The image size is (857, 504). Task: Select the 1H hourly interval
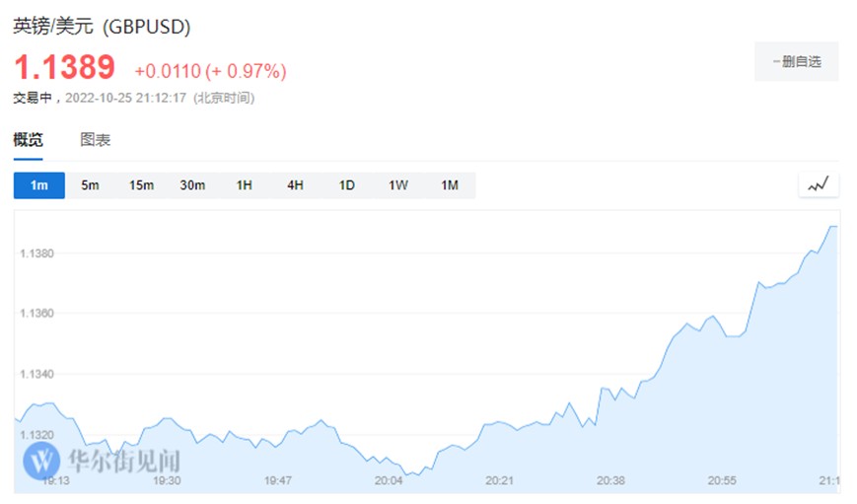pos(244,185)
